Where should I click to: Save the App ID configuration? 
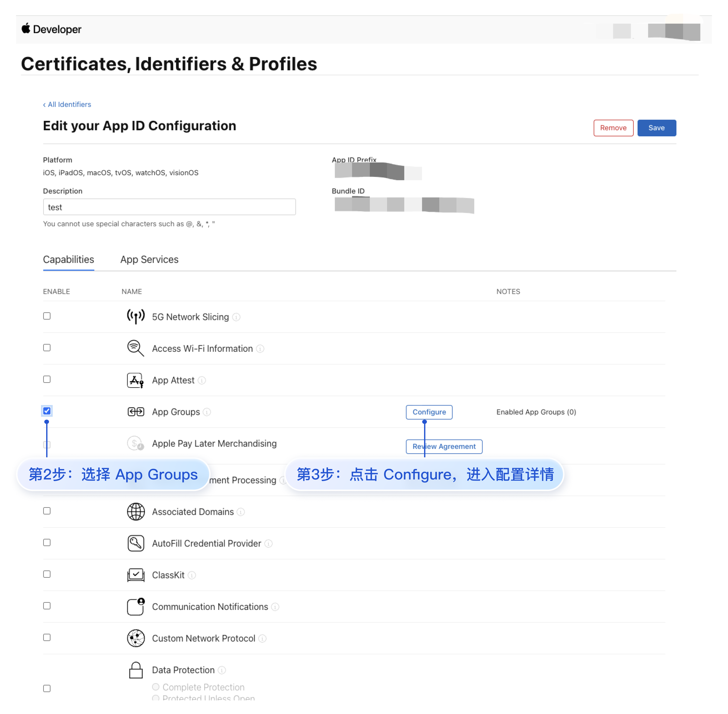[656, 128]
